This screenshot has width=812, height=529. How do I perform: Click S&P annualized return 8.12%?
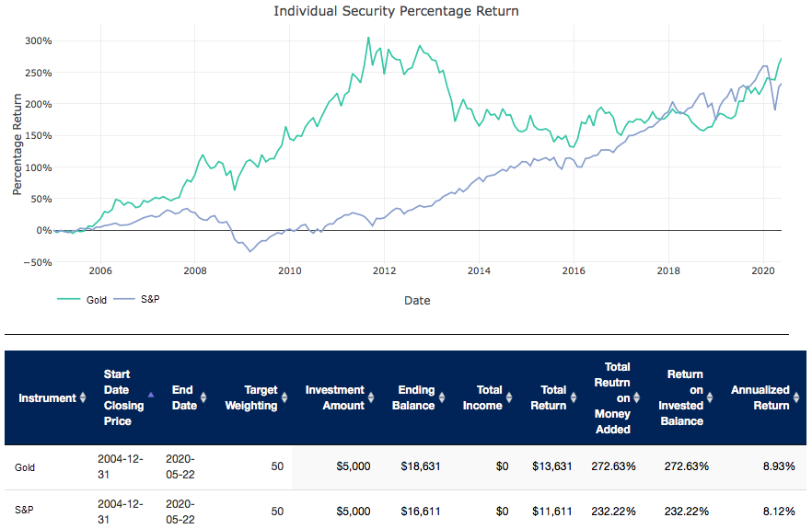tap(779, 512)
